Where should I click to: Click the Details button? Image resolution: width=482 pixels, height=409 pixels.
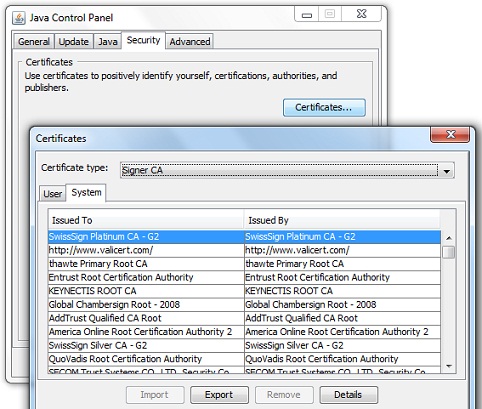[x=348, y=395]
